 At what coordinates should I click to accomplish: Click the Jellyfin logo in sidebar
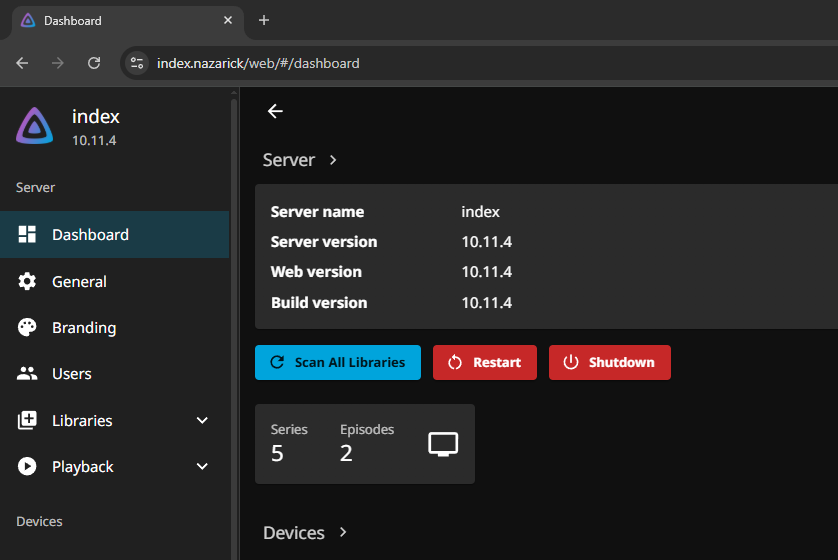coord(34,127)
